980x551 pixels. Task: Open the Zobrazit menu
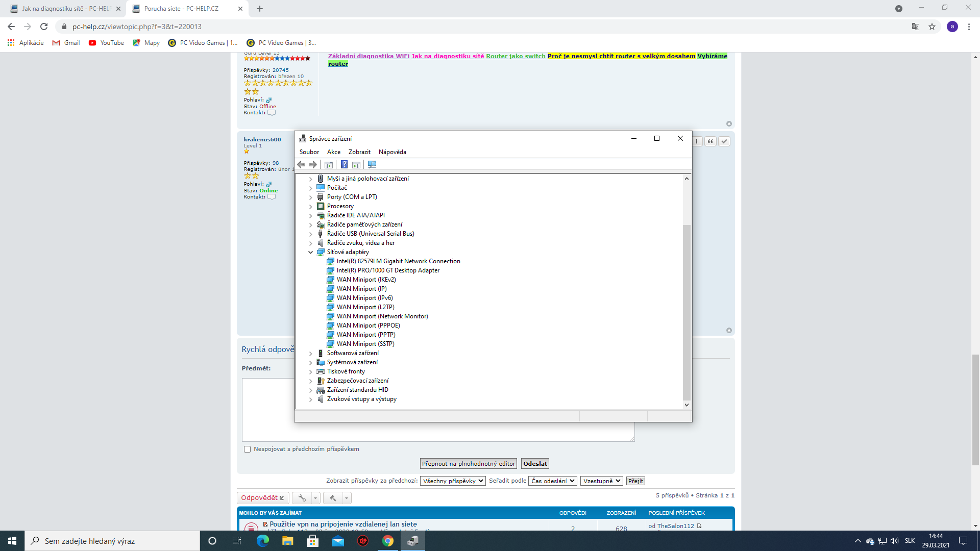(359, 152)
